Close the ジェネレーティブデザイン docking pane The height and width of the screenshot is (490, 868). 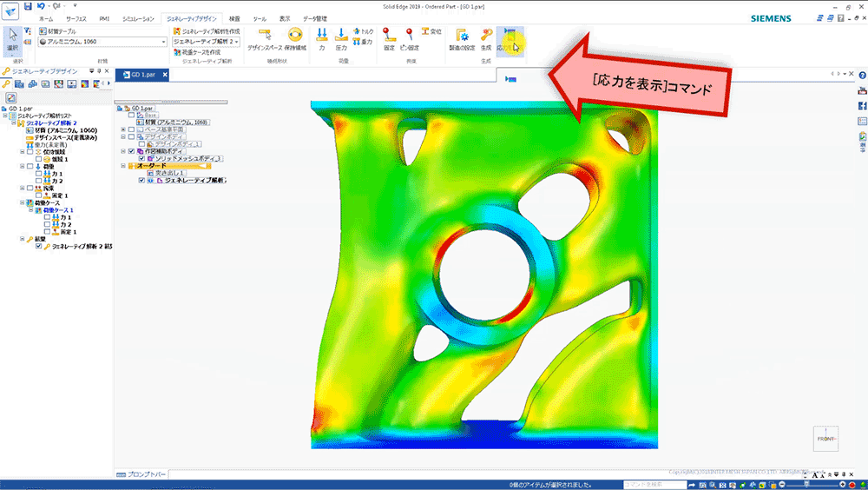point(107,71)
